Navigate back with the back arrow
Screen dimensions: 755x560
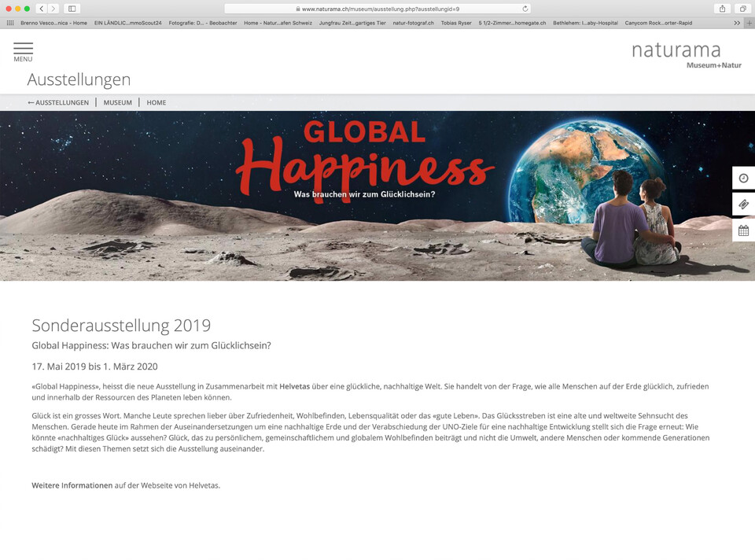coord(42,9)
